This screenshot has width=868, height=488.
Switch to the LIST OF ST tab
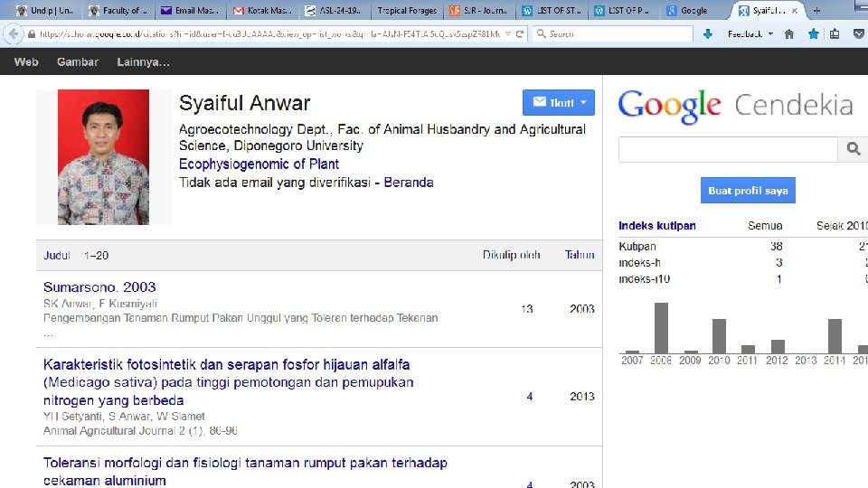coord(552,11)
